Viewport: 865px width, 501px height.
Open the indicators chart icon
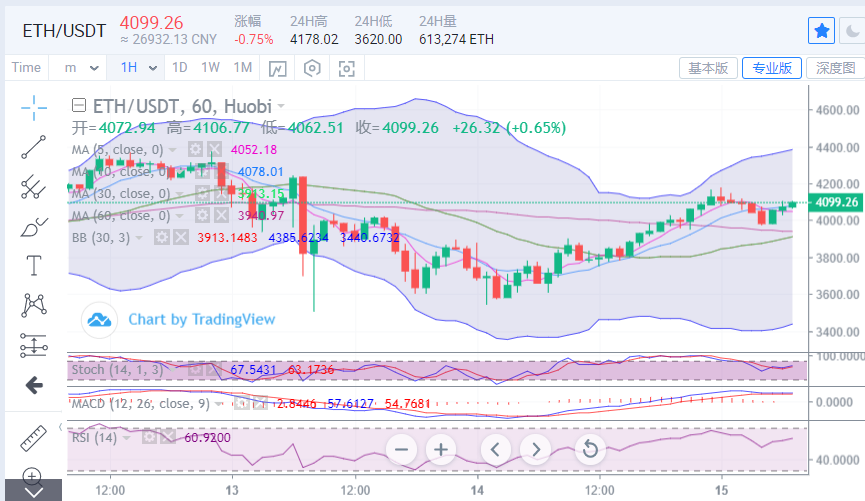(x=277, y=68)
